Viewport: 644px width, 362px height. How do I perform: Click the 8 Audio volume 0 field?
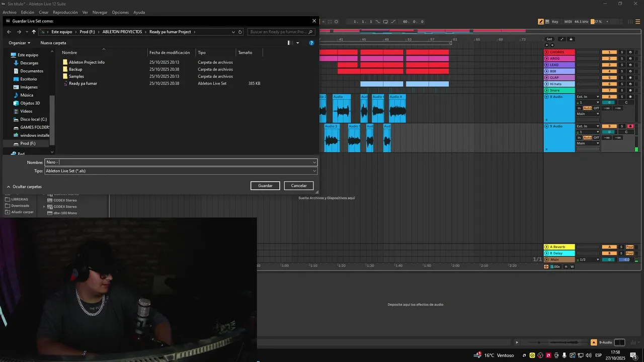[609, 103]
